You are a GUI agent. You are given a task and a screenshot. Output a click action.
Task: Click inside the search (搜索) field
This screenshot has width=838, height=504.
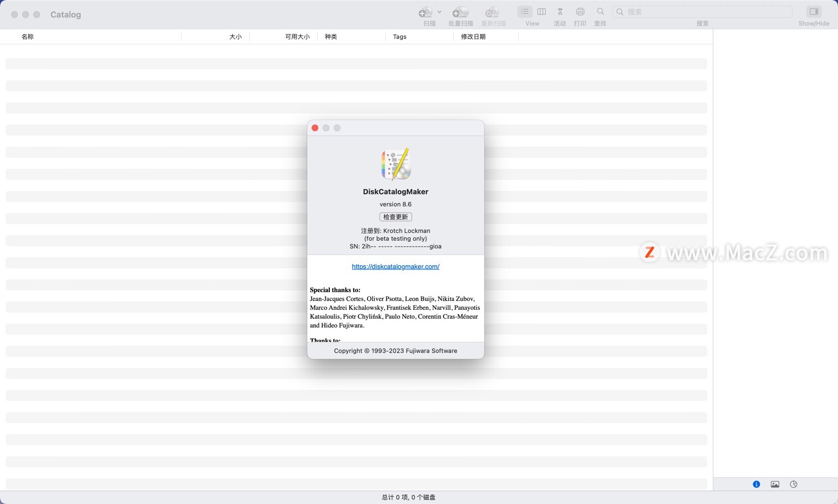[x=703, y=11]
